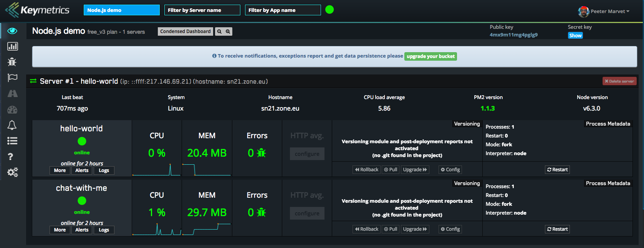Click the hello-world app name
Screen dimensions: 644x248
point(81,129)
